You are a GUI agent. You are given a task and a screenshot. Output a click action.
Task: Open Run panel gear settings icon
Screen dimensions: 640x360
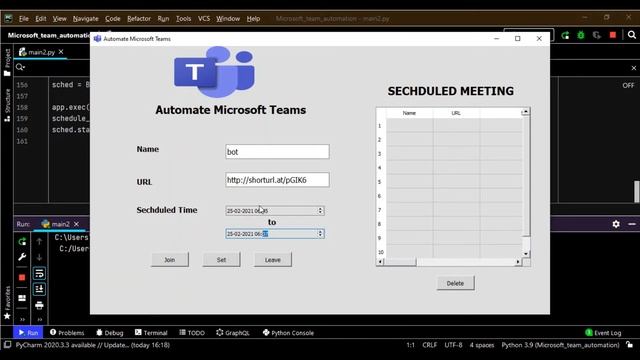click(x=616, y=224)
